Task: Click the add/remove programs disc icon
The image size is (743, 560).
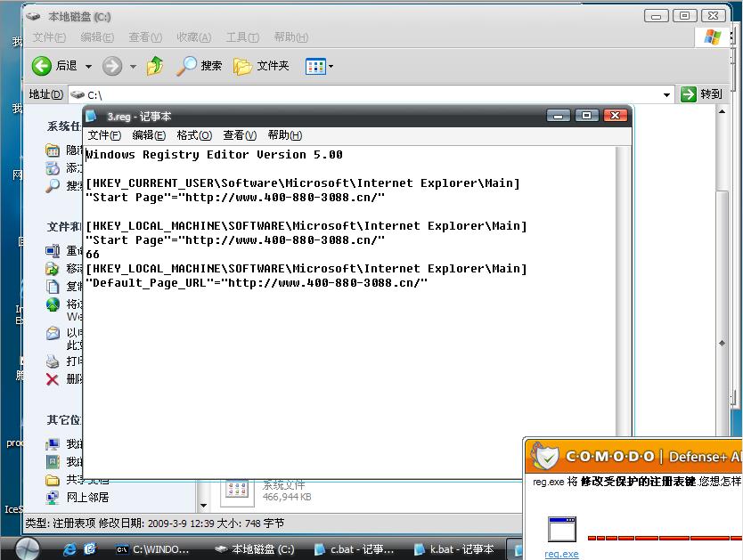Action: click(53, 168)
